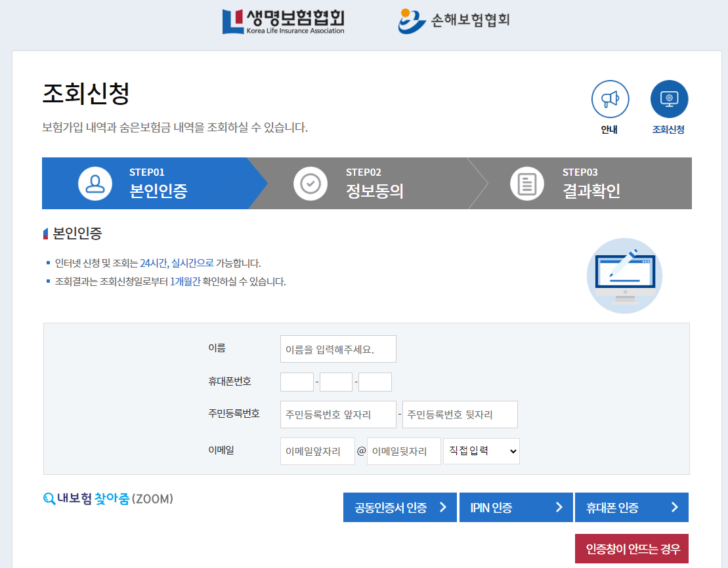Select the 조회신청 monitor icon
Screen dimensions: 728x568
pos(669,99)
